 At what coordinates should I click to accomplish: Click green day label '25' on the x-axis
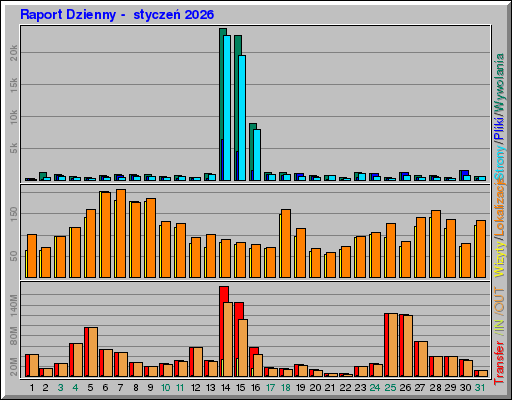pyautogui.click(x=390, y=388)
